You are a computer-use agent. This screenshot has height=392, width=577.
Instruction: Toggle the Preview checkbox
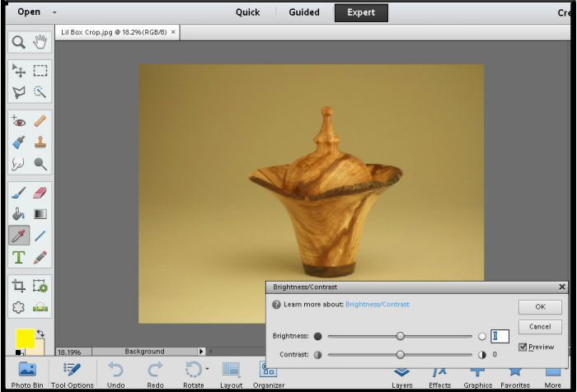(x=523, y=348)
